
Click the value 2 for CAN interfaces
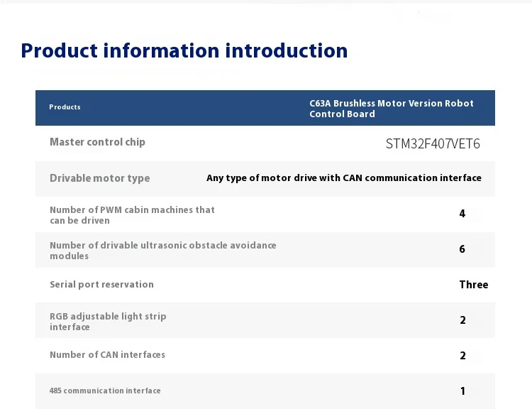462,356
